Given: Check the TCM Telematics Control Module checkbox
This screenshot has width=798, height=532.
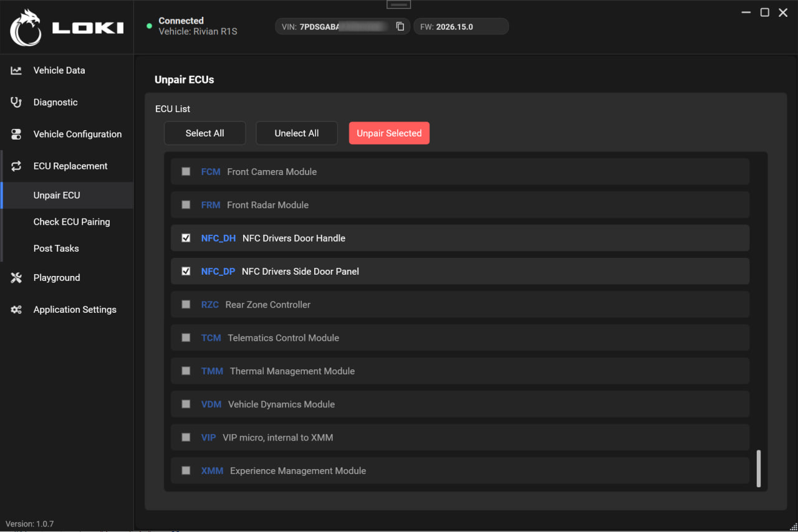Looking at the screenshot, I should coord(186,338).
